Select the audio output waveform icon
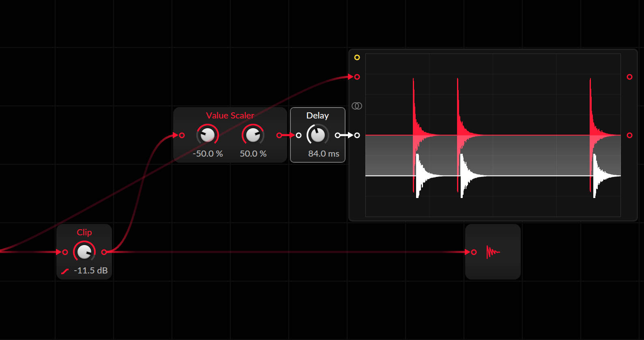This screenshot has height=340, width=644. (493, 252)
